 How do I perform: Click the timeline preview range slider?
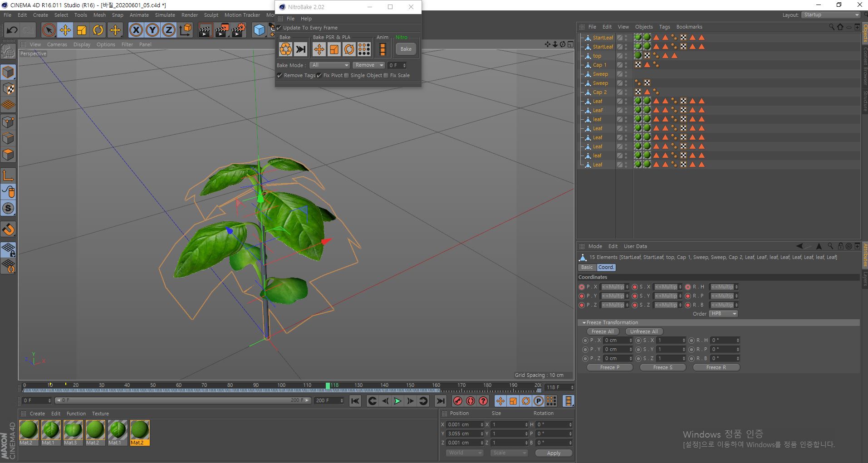[x=183, y=400]
